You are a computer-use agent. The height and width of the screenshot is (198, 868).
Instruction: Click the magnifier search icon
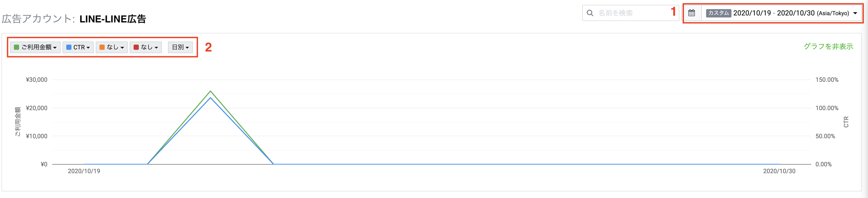(x=590, y=13)
